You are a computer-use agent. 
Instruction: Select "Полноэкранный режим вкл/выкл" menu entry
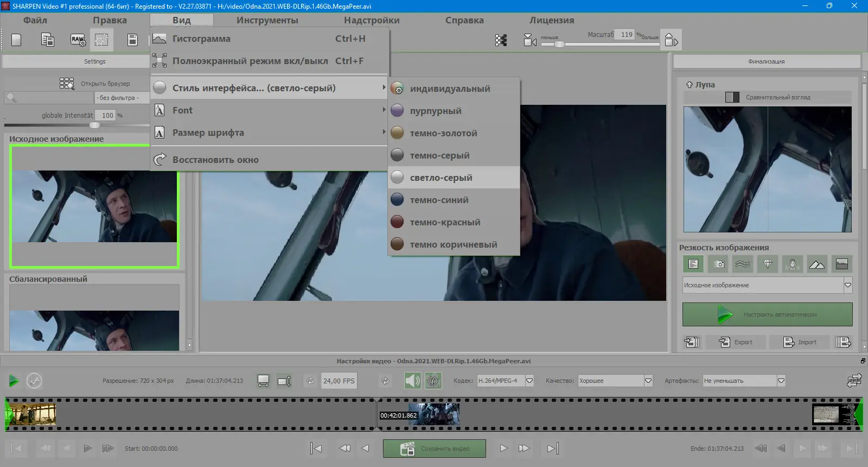click(x=270, y=61)
